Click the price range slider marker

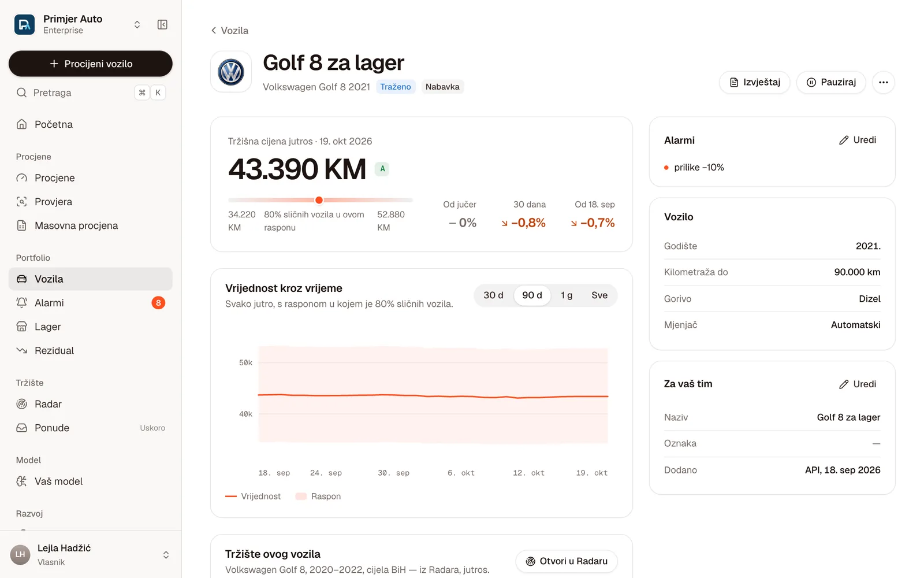click(x=319, y=200)
